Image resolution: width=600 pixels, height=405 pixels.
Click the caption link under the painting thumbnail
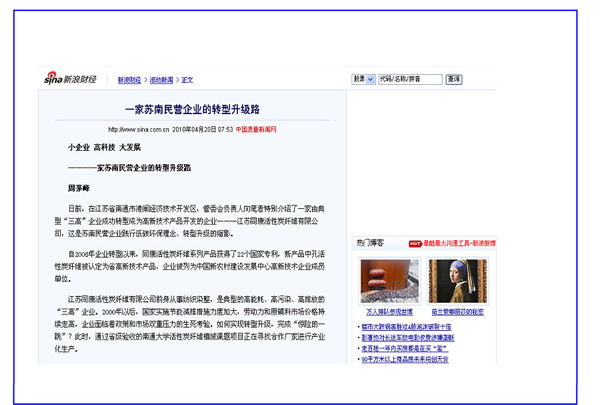tap(457, 312)
